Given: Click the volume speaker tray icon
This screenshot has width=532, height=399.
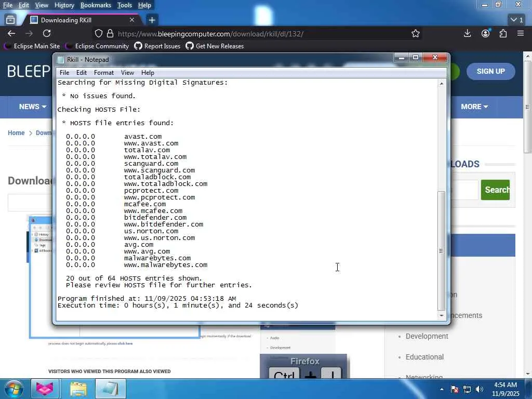Looking at the screenshot, I should tap(480, 389).
